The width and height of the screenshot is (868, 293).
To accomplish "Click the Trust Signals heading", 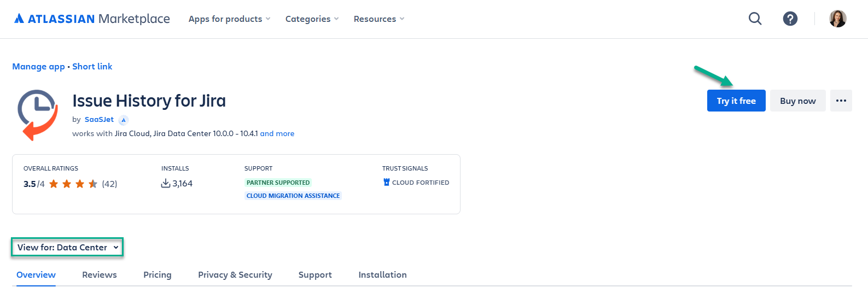I will click(405, 168).
